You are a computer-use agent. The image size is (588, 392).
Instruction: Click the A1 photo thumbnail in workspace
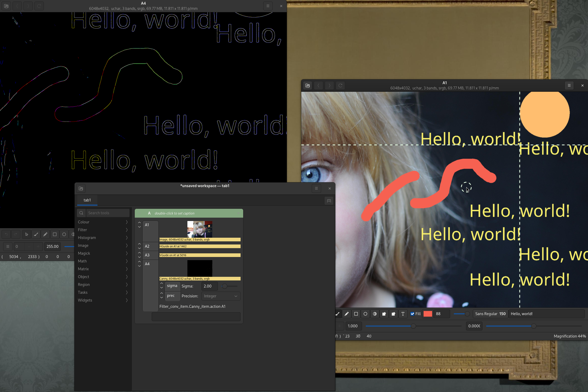[200, 229]
